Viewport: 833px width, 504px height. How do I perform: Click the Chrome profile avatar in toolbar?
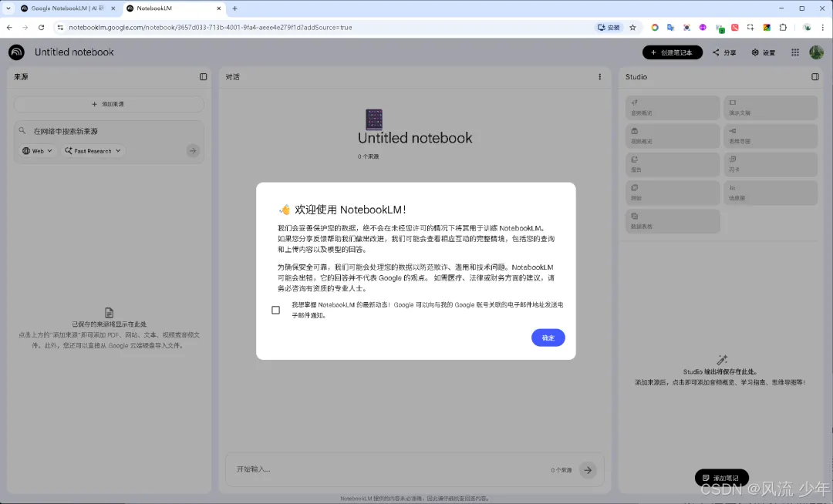(807, 28)
